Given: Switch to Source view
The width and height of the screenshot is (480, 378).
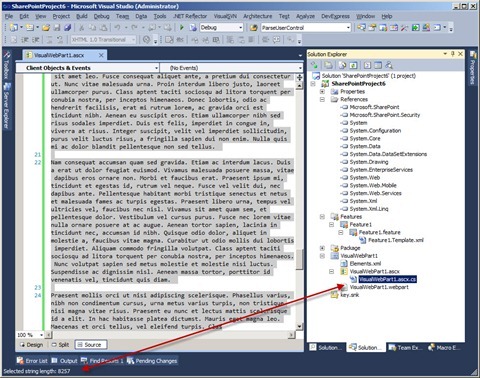Looking at the screenshot, I should (90, 345).
